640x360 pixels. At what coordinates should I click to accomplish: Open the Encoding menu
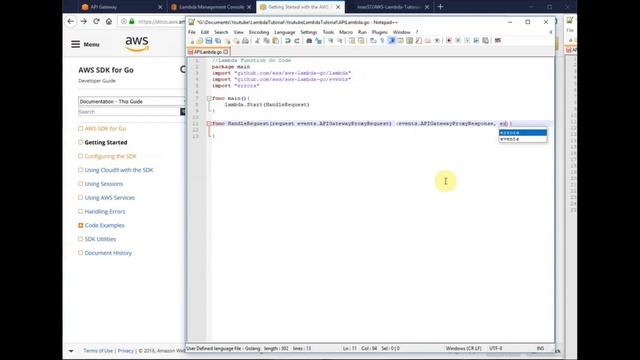(x=259, y=32)
